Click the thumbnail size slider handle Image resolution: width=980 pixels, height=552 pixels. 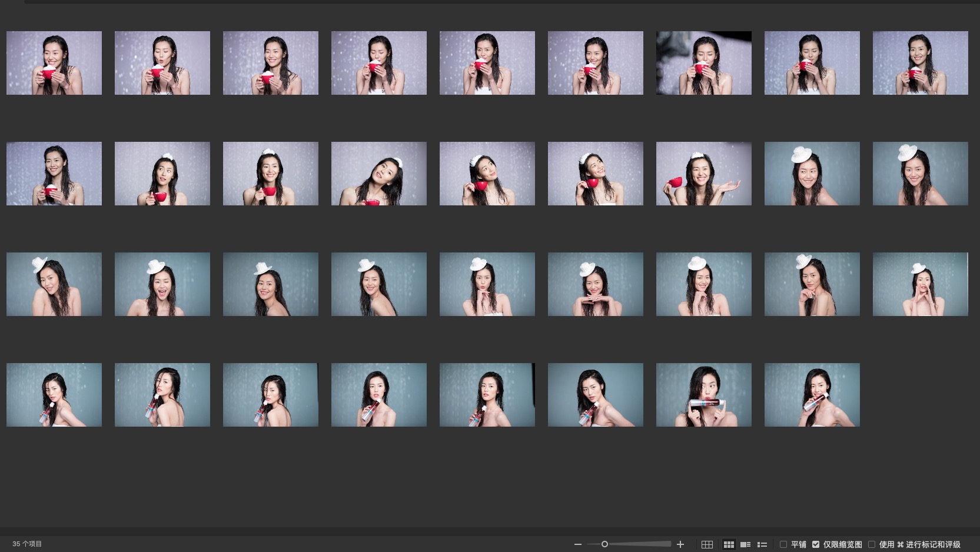pos(604,544)
